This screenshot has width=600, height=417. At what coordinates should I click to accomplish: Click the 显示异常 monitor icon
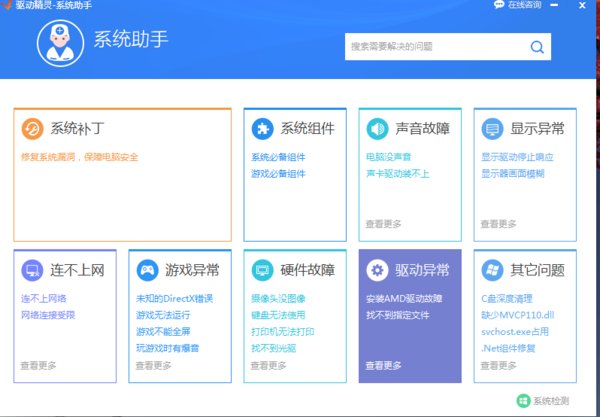(x=492, y=129)
